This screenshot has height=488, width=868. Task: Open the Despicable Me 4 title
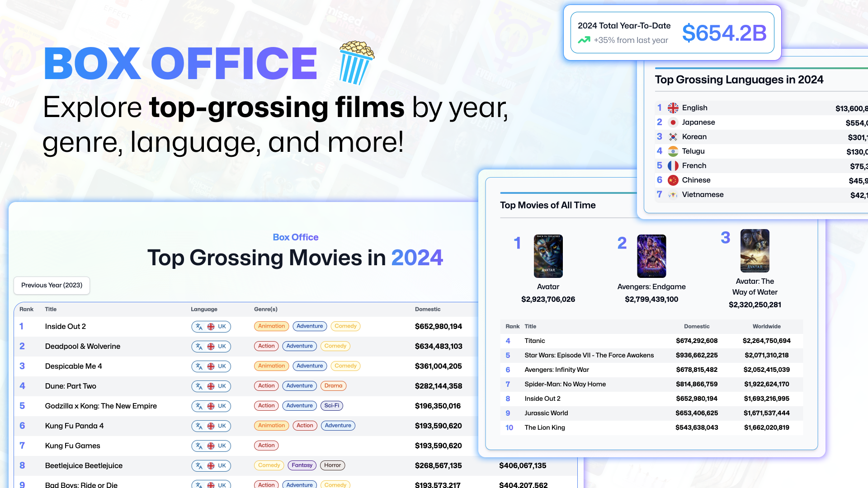73,366
